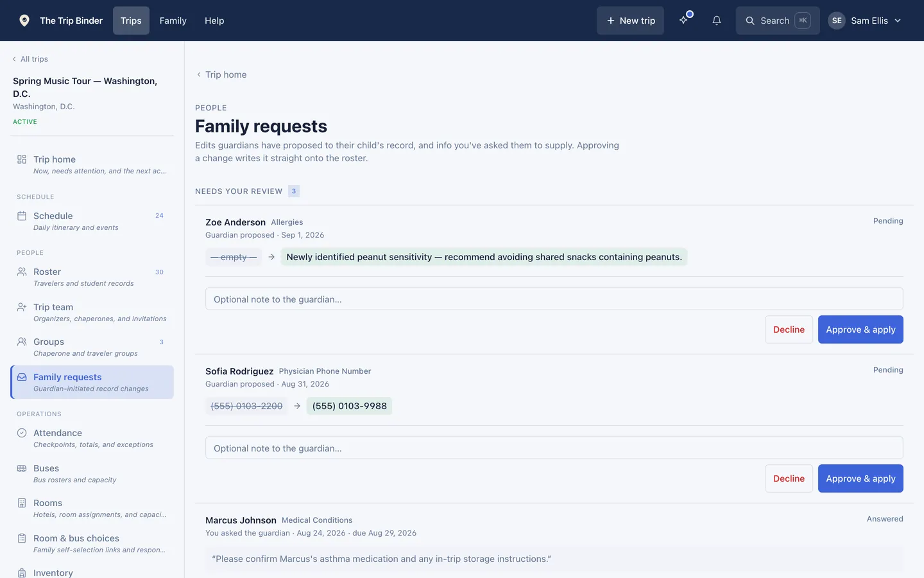
Task: Click the Roster count badge 30
Action: [159, 272]
